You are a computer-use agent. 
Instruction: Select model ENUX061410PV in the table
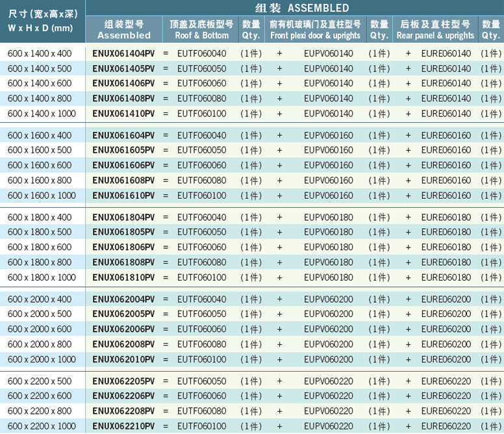pos(123,114)
